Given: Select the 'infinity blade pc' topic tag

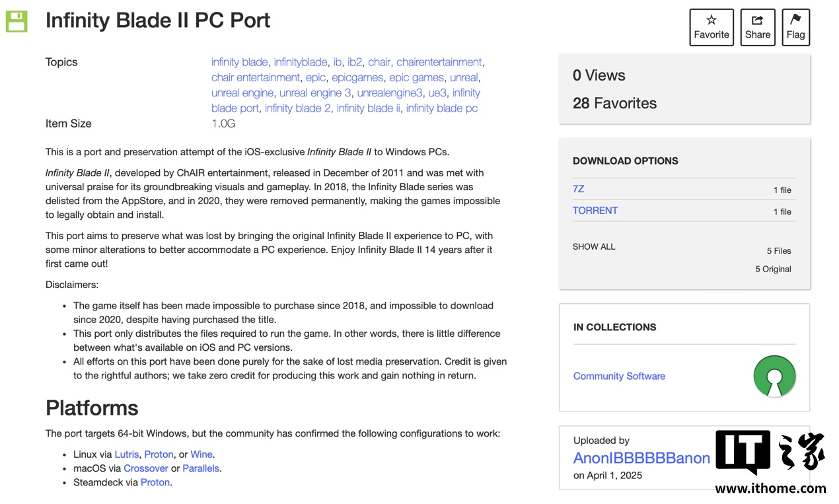Looking at the screenshot, I should [441, 108].
